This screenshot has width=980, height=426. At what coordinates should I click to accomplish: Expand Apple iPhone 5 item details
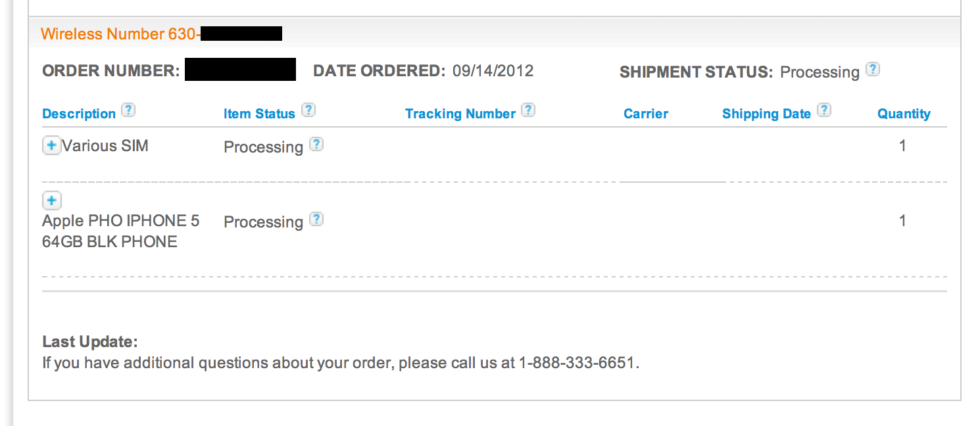pos(51,200)
